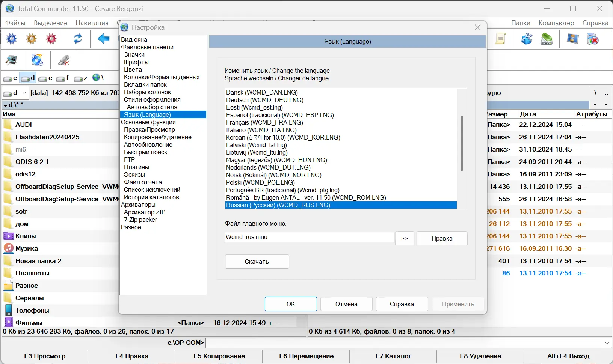This screenshot has width=613, height=364.
Task: Click the uninstall red X icon
Action: 593,39
